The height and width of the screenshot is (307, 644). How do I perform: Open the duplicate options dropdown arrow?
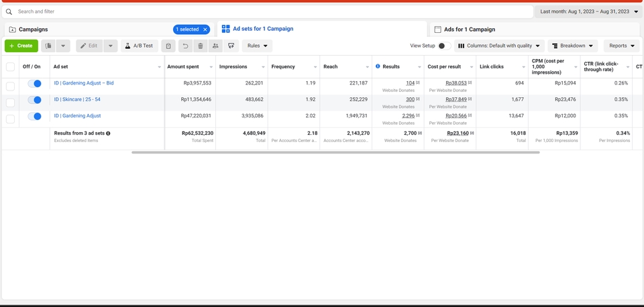click(x=63, y=46)
